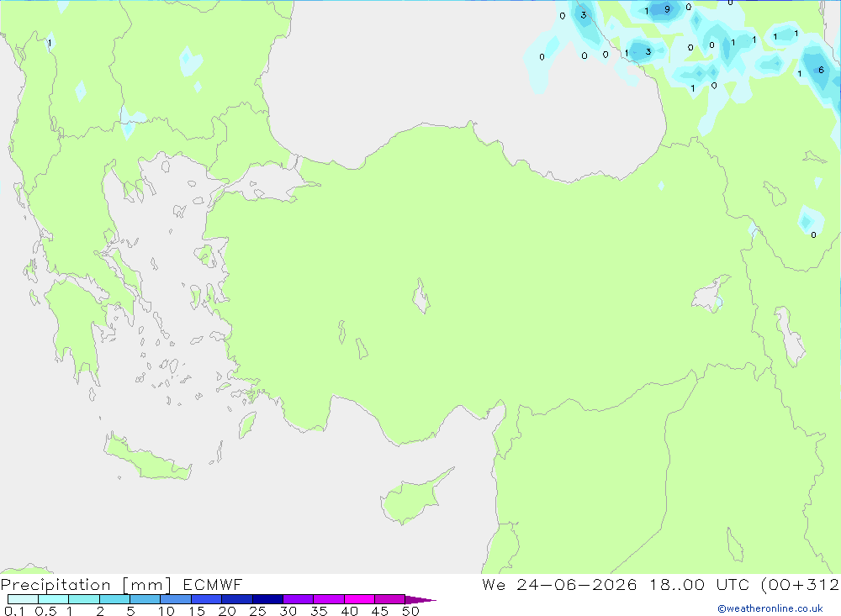Viewport: 841px width, 616px height.
Task: Select the 0.1–0.5 mm palest cyan legend swatch
Action: click(x=23, y=599)
